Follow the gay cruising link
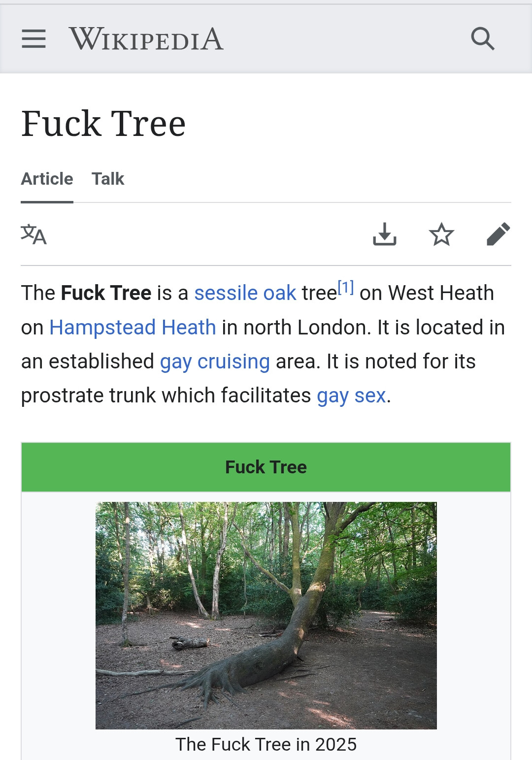The width and height of the screenshot is (532, 760). point(215,362)
